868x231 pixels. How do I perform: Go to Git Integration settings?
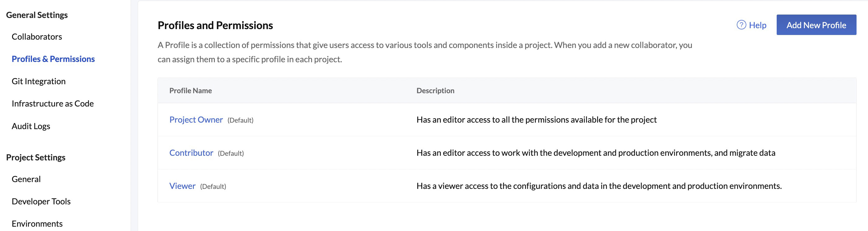coord(38,81)
